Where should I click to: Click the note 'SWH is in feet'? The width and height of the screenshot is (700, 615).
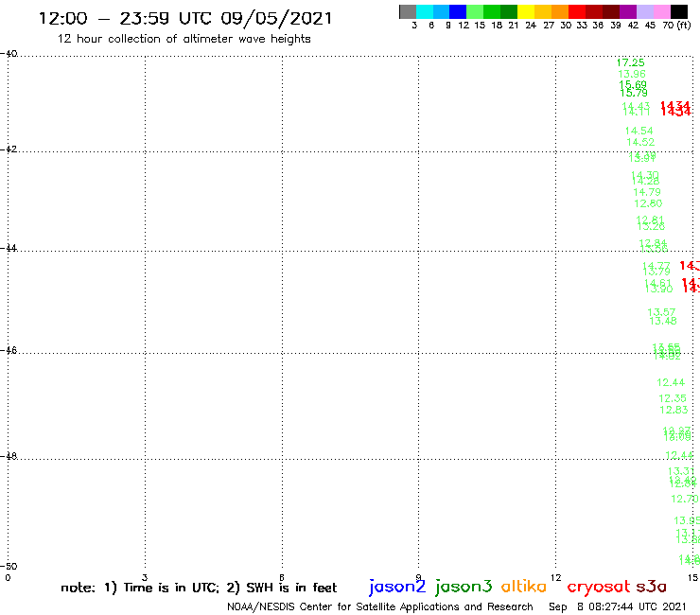(291, 588)
